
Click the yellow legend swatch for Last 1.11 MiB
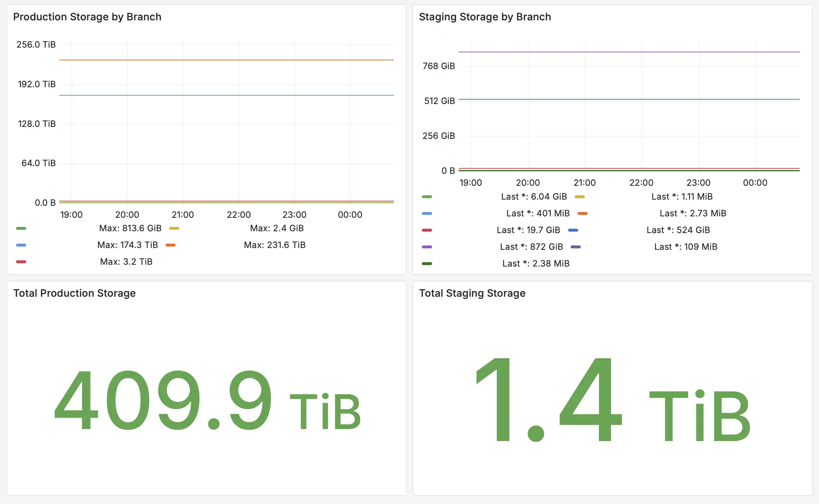click(x=580, y=197)
